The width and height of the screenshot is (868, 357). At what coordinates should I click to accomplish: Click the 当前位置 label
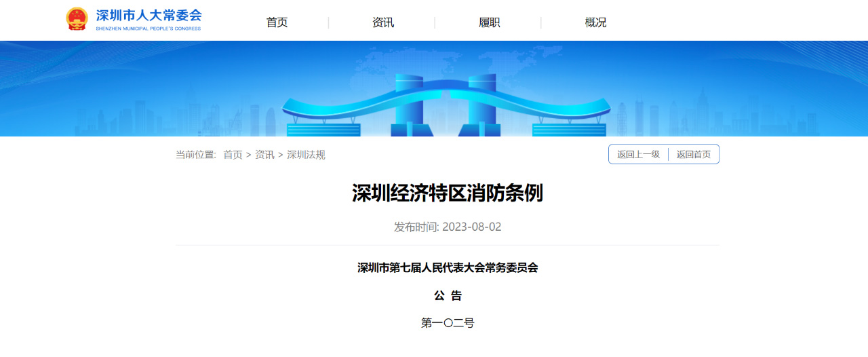[195, 155]
